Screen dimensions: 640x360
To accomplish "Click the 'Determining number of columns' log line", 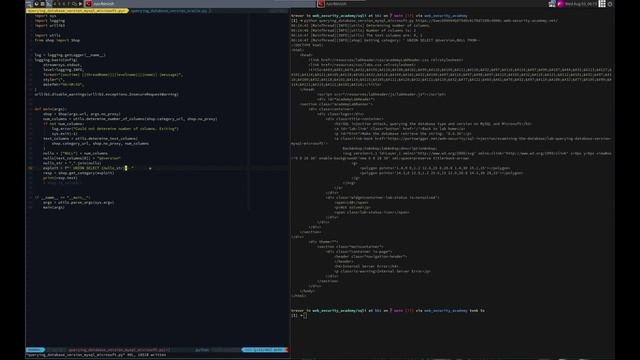I will [x=361, y=25].
